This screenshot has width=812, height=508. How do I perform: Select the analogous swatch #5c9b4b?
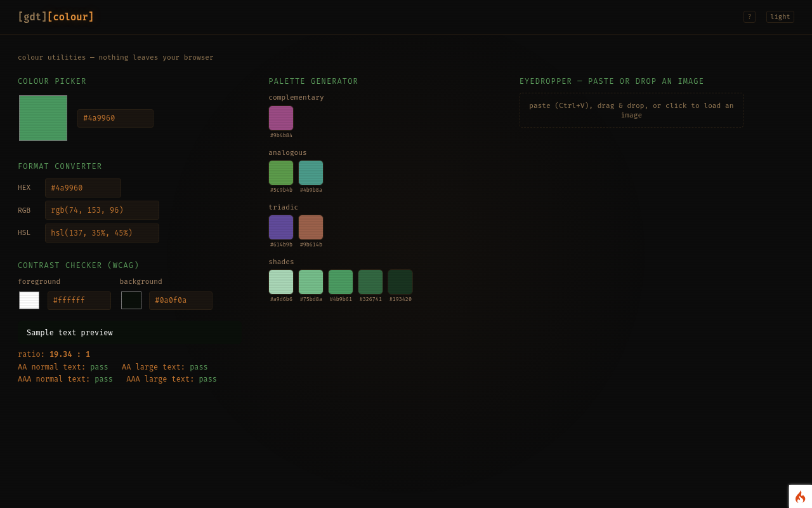(281, 173)
